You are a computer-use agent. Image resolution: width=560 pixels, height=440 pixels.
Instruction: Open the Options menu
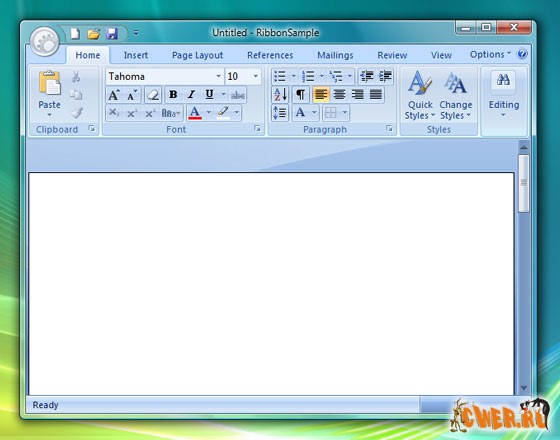[x=490, y=55]
